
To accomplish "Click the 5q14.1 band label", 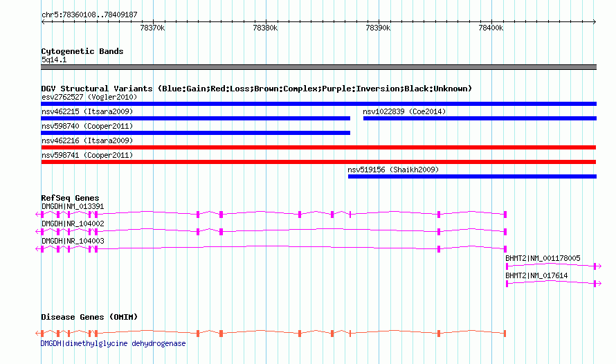I will coord(54,60).
